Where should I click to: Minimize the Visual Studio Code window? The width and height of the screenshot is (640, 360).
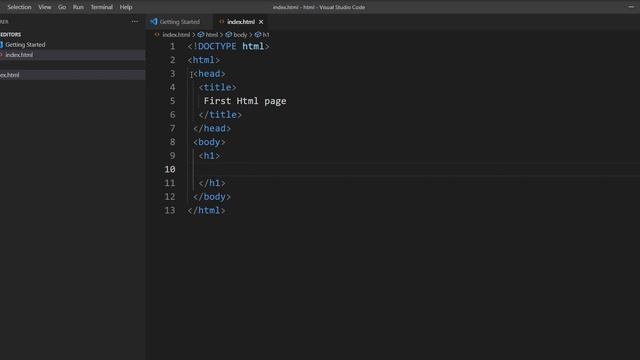point(631,7)
